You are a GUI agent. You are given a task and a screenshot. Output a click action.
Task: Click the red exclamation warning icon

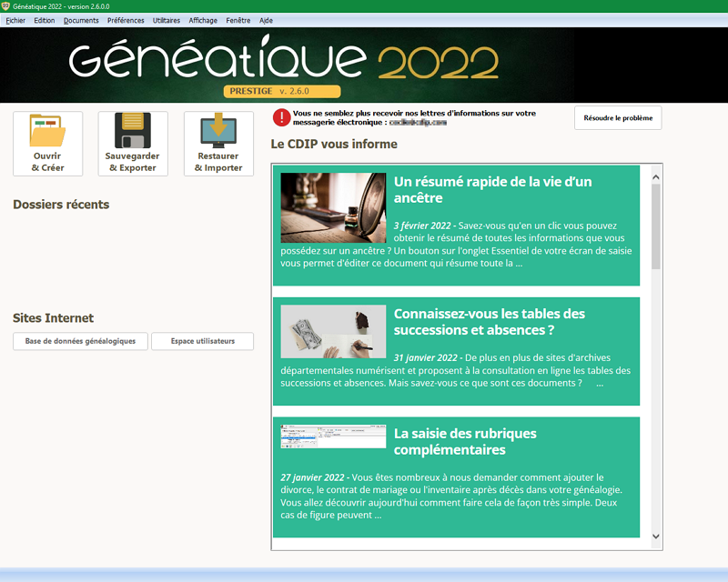[x=282, y=117]
